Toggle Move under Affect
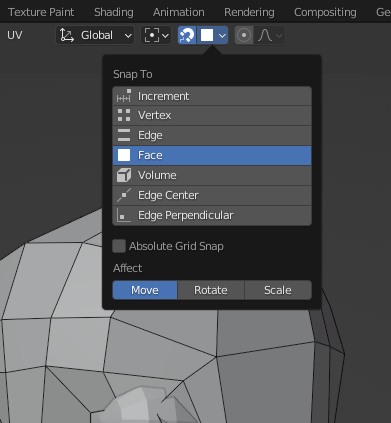The width and height of the screenshot is (391, 423). (145, 290)
